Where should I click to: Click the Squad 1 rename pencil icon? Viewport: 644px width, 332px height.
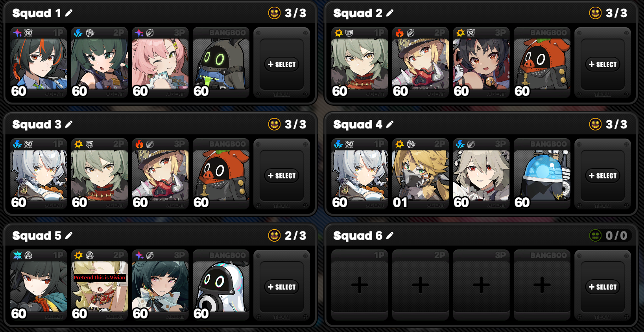69,13
